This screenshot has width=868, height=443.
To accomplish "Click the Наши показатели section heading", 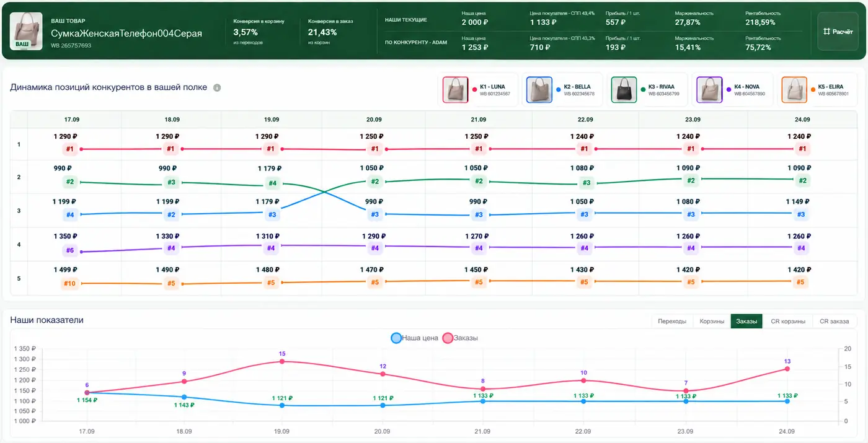I will (46, 320).
